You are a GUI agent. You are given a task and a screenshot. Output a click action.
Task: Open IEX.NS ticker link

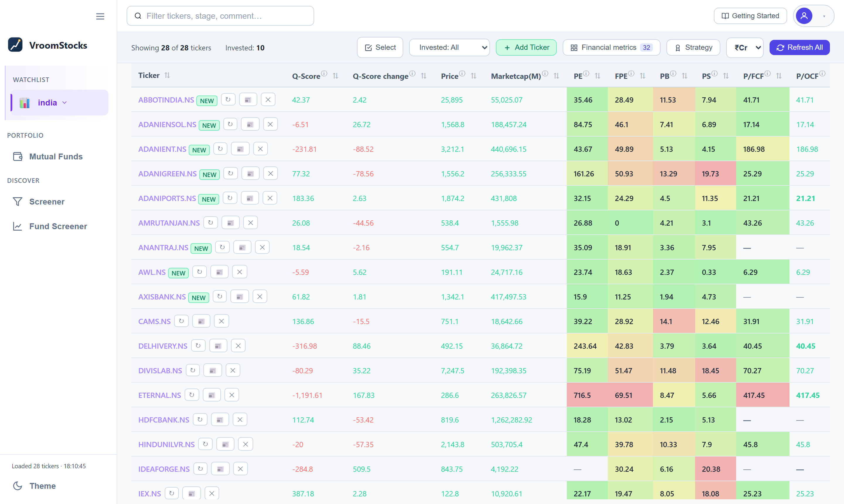[x=149, y=494]
